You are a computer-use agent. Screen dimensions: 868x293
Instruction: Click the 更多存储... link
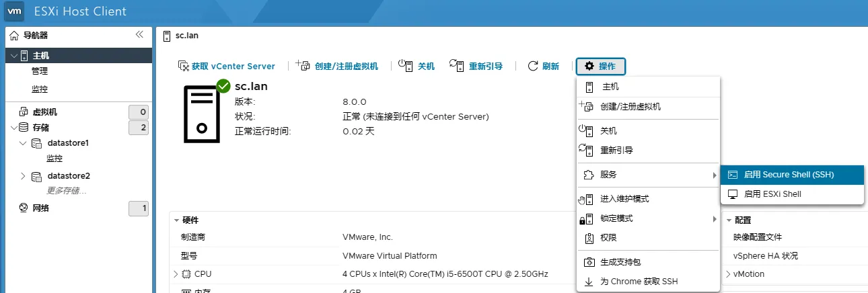(x=67, y=191)
